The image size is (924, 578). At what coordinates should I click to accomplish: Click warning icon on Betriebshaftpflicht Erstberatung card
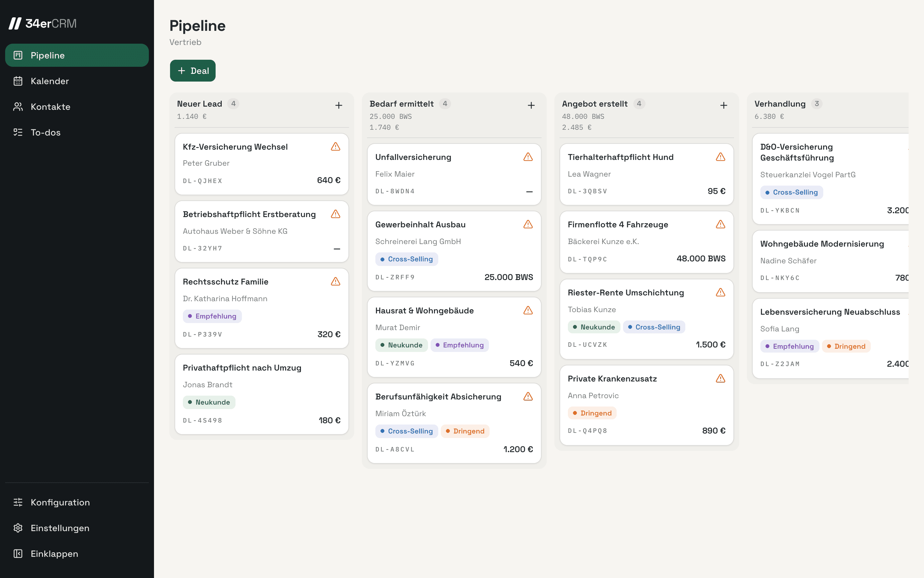click(336, 214)
